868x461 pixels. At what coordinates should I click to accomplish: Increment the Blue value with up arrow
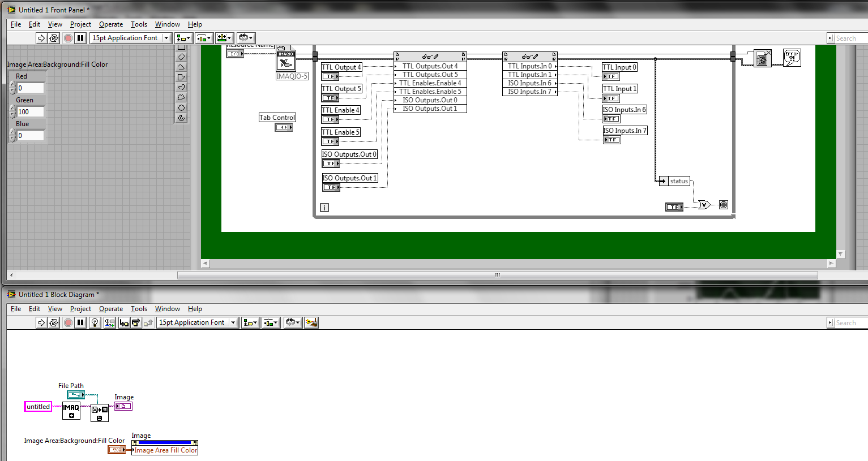(x=13, y=132)
